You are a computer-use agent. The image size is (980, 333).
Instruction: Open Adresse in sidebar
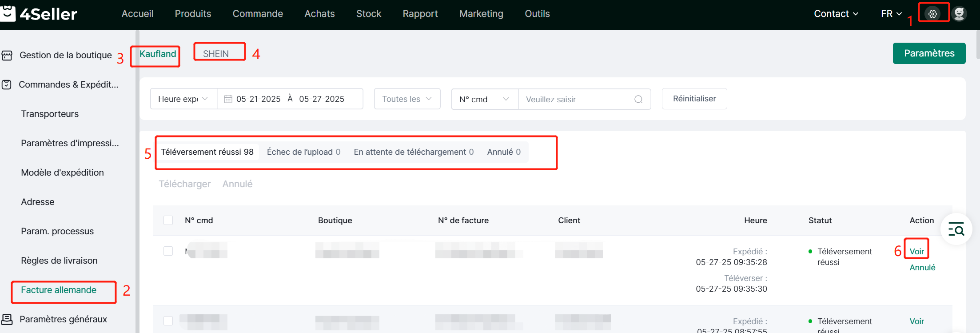click(38, 202)
